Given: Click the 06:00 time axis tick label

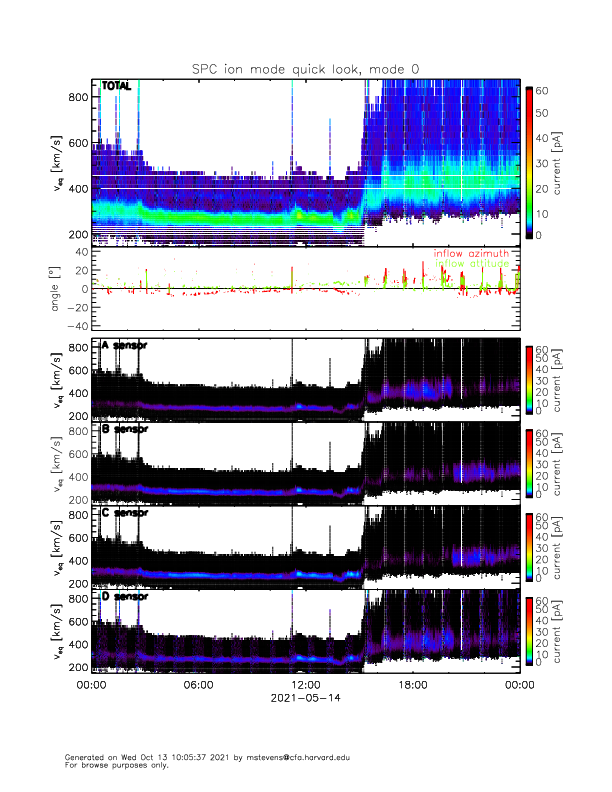Looking at the screenshot, I should (198, 685).
